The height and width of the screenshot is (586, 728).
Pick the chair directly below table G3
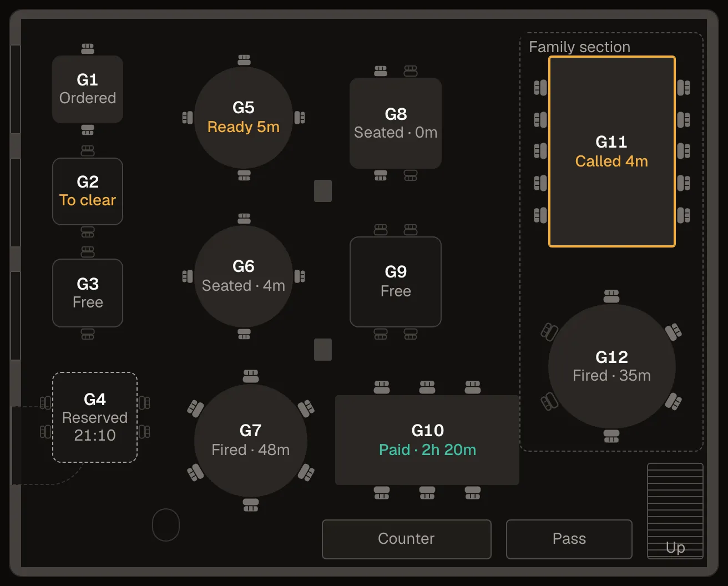tap(88, 334)
